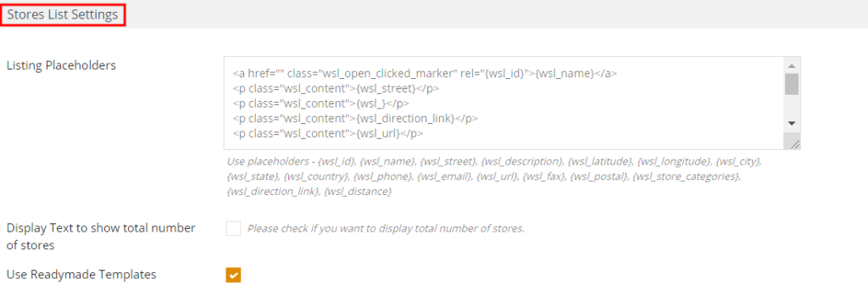The image size is (868, 307).
Task: Click the Stores List Settings heading
Action: pyautogui.click(x=63, y=14)
